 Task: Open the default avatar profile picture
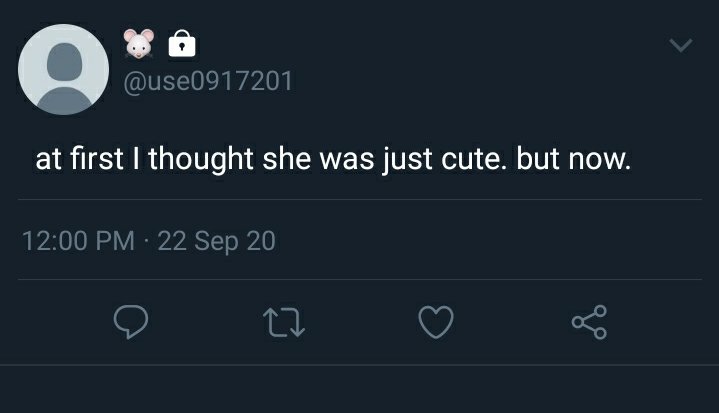click(63, 69)
